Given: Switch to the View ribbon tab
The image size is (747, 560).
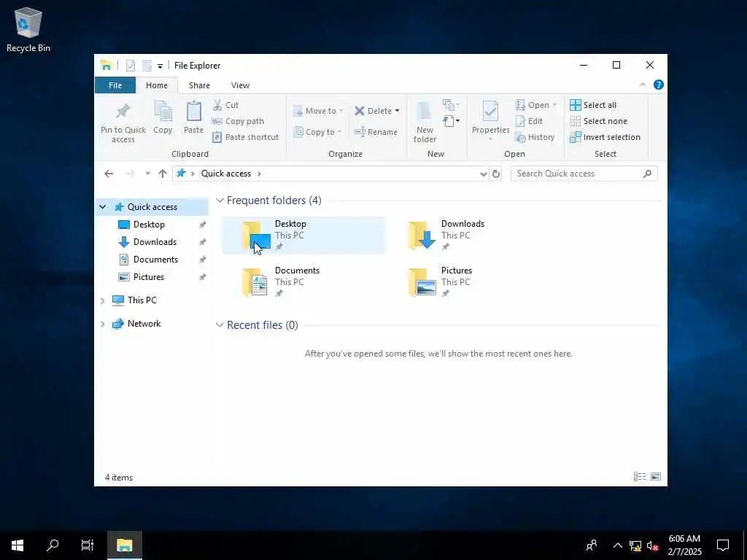Looking at the screenshot, I should click(x=240, y=85).
